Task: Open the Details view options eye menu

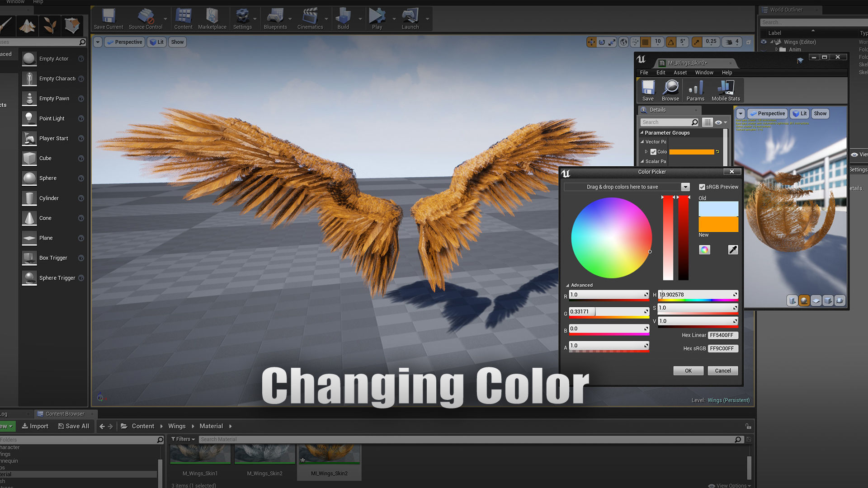Action: click(x=721, y=122)
